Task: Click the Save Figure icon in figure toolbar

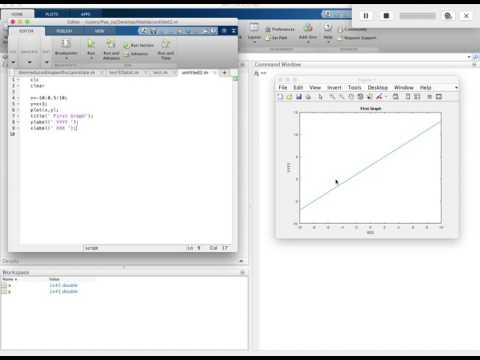Action: click(299, 97)
